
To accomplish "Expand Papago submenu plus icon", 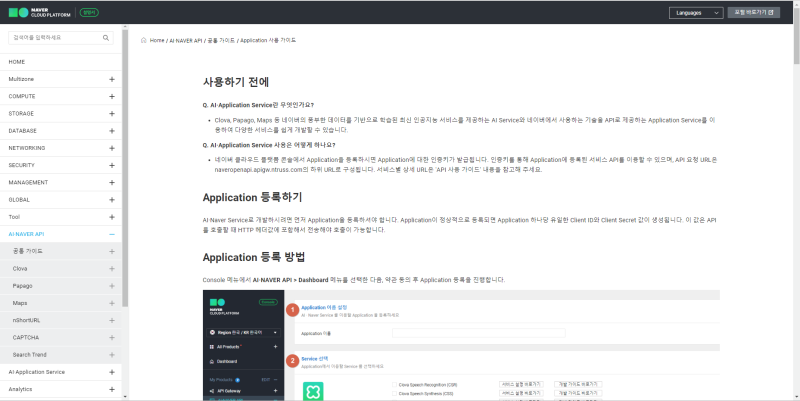I will [112, 286].
